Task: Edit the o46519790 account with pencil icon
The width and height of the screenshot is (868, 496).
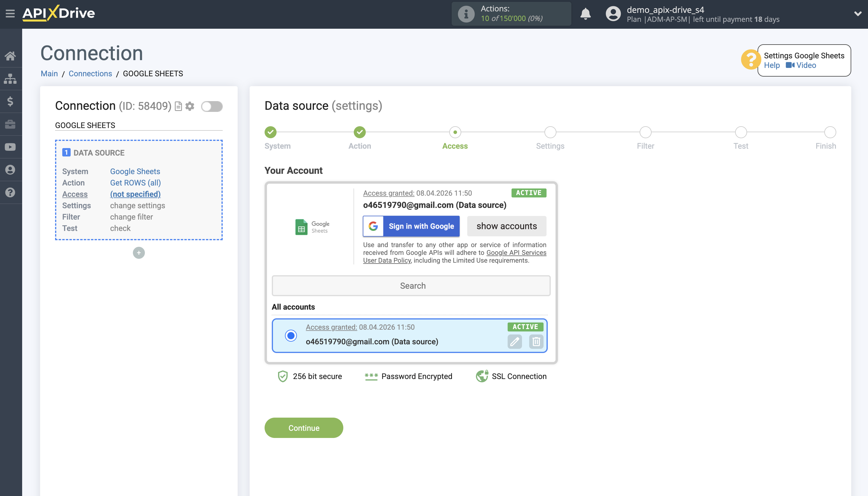Action: tap(515, 342)
